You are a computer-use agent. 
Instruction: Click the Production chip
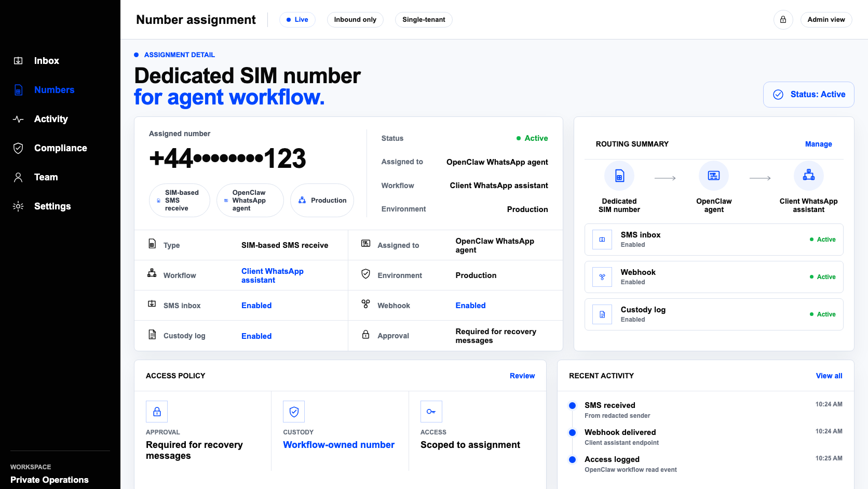(322, 201)
